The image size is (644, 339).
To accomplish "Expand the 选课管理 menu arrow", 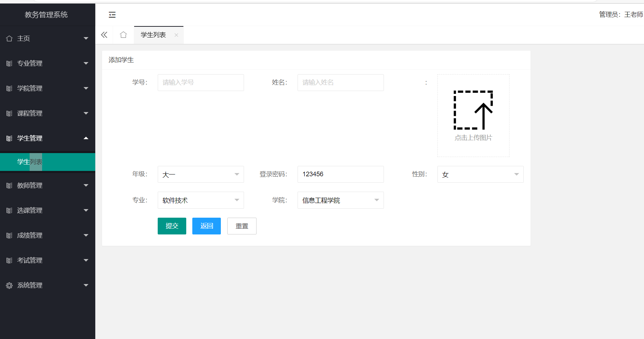I will [x=86, y=210].
